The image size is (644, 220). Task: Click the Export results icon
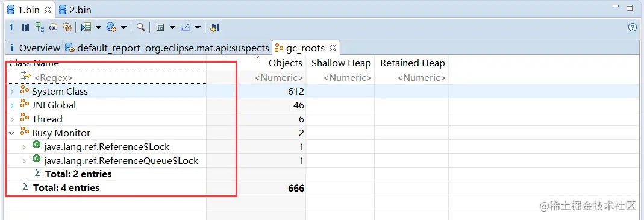point(186,27)
